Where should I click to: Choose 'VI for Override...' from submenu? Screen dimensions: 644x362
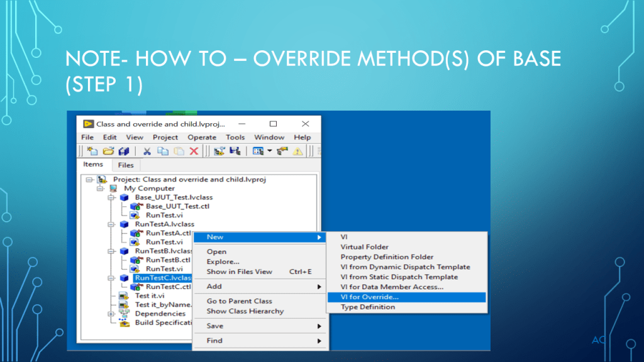pyautogui.click(x=369, y=297)
